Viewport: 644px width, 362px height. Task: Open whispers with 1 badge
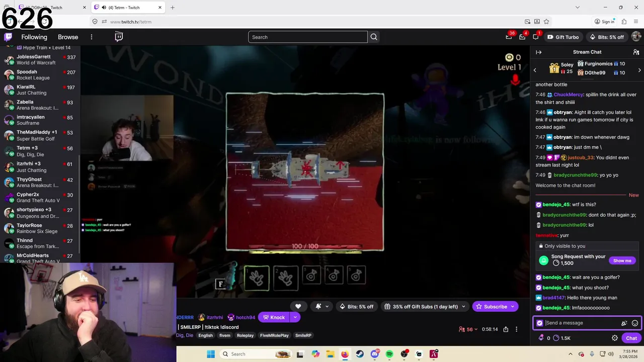point(536,37)
